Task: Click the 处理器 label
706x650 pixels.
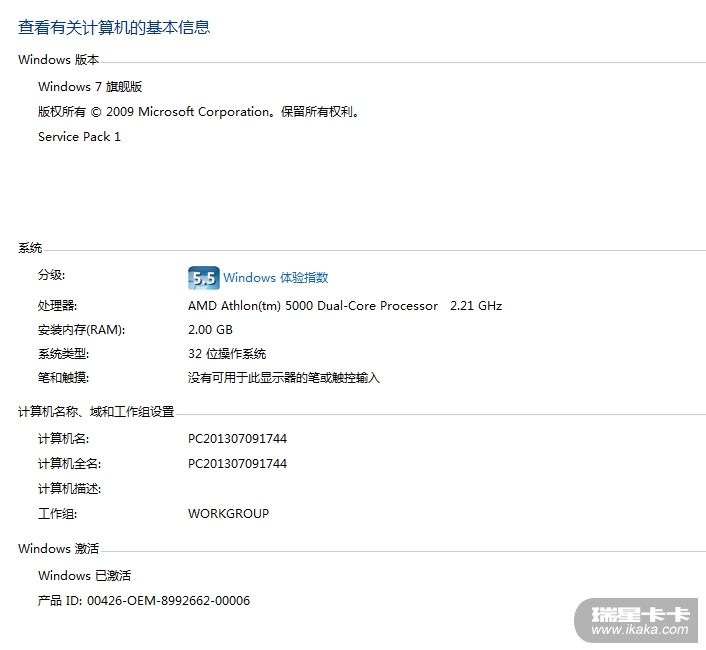Action: 57,306
